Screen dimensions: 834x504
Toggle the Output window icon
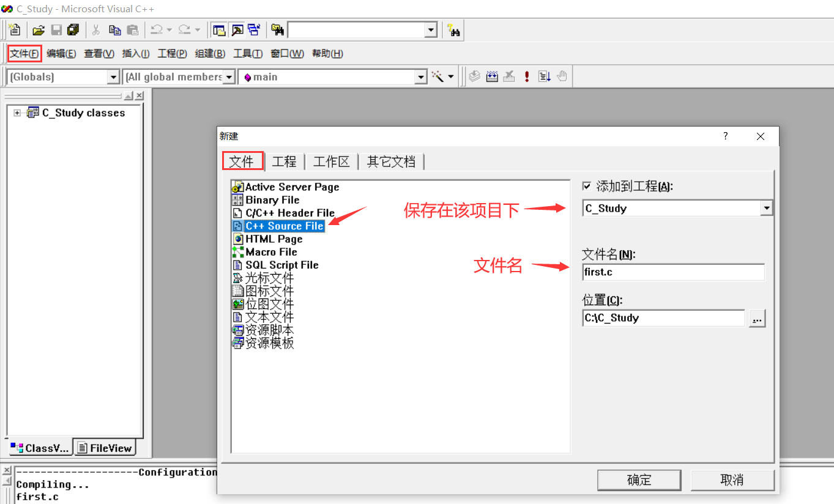(237, 29)
